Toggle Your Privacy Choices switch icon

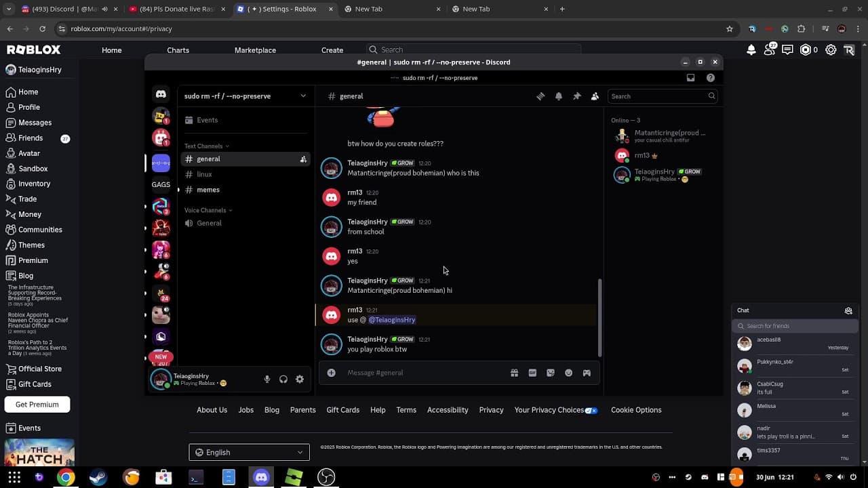tap(591, 410)
